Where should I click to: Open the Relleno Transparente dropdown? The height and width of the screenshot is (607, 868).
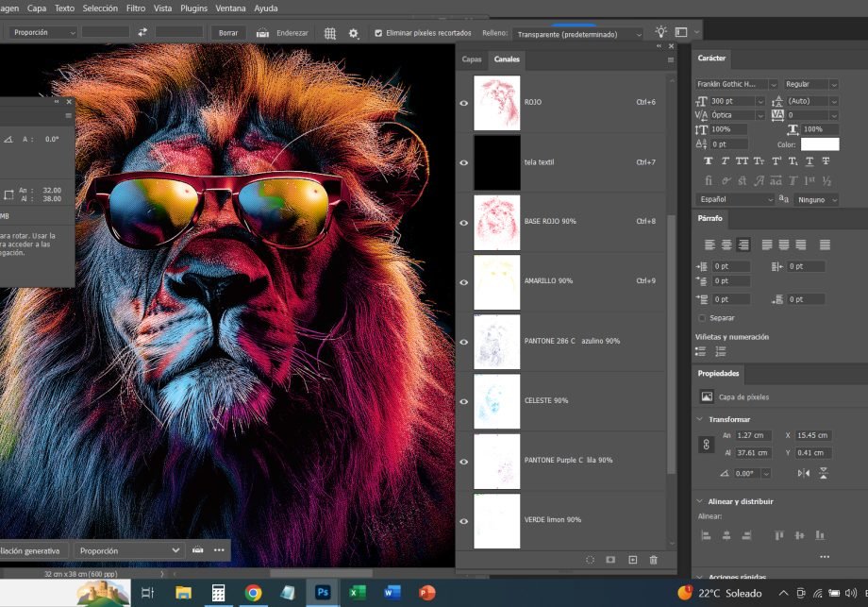pyautogui.click(x=578, y=34)
